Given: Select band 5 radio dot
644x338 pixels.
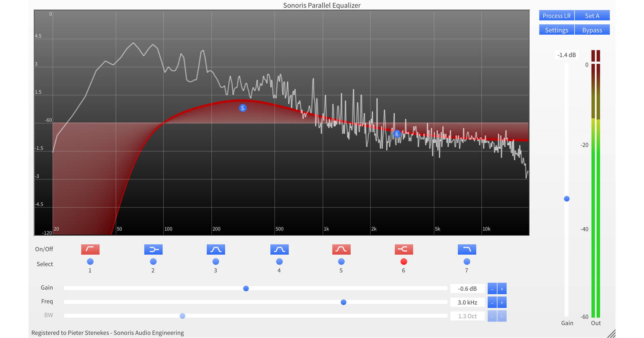Looking at the screenshot, I should (341, 261).
